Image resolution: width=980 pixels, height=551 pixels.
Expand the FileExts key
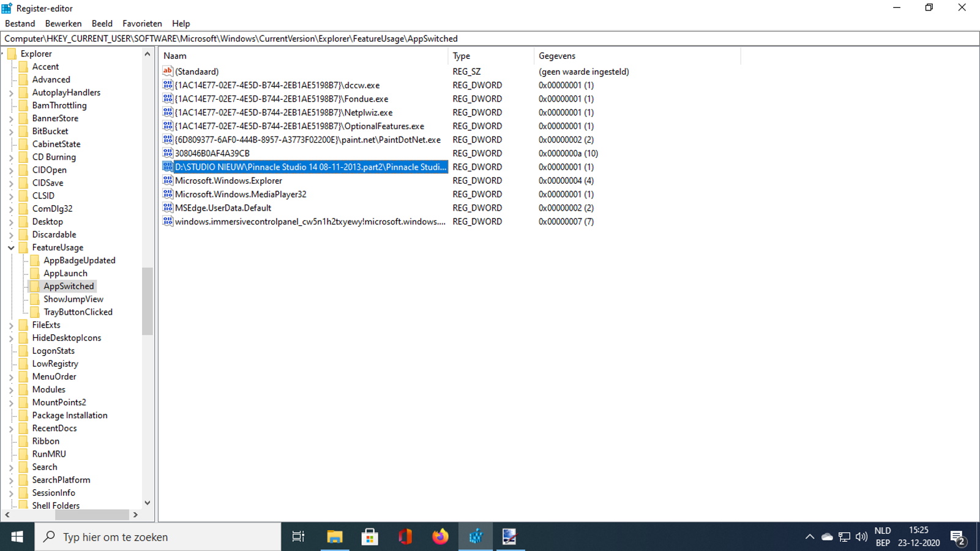point(11,325)
